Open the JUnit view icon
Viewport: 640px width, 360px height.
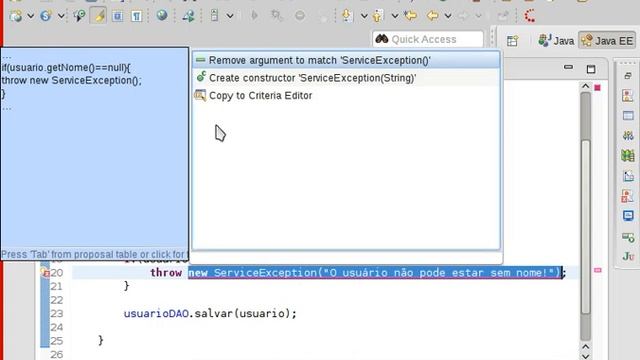tap(628, 256)
